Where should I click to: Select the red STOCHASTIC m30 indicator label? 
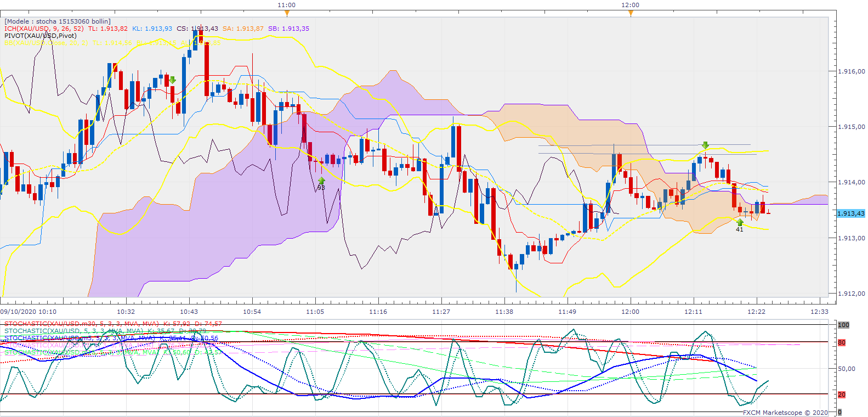[81, 324]
